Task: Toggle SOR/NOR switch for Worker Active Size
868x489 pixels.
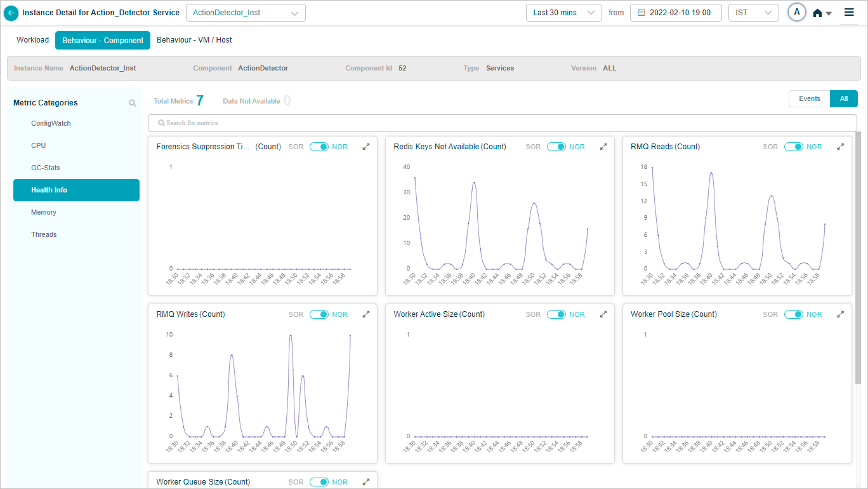Action: coord(556,314)
